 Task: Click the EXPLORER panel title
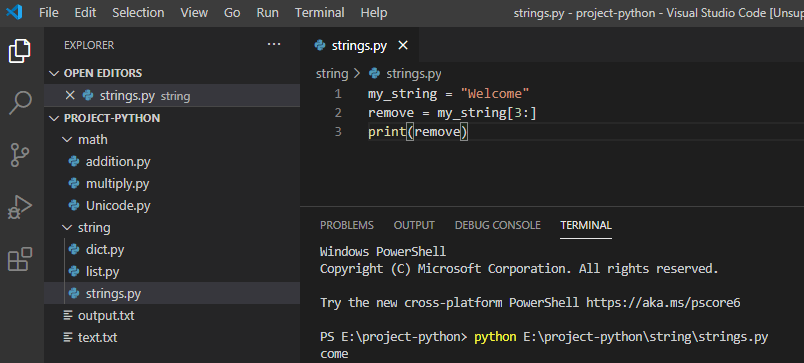coord(89,45)
